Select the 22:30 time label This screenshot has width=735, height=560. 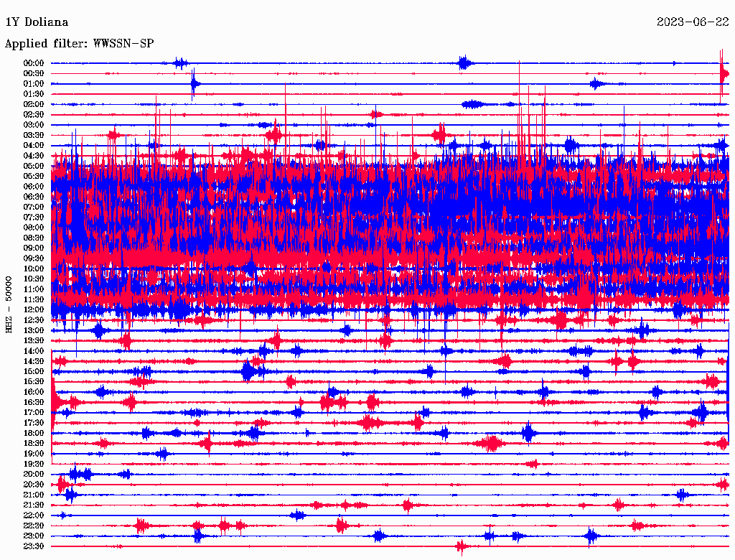34,526
